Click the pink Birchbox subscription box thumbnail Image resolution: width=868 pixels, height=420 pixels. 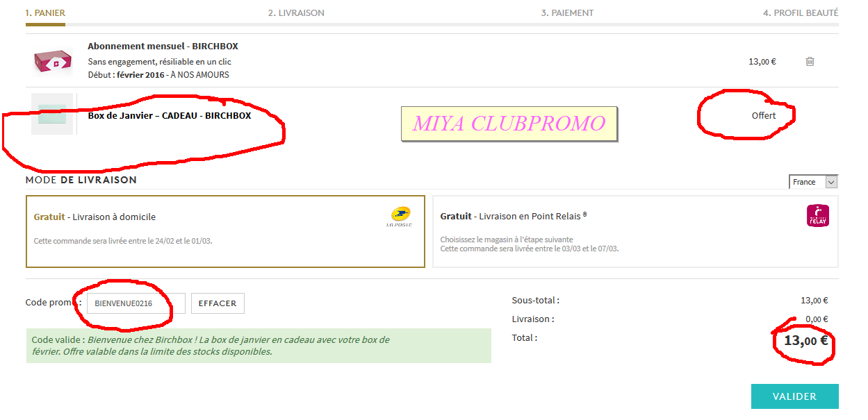pos(52,60)
